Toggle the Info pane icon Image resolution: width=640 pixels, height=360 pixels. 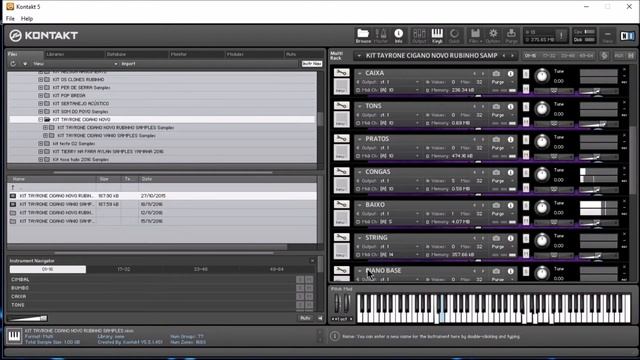[398, 36]
